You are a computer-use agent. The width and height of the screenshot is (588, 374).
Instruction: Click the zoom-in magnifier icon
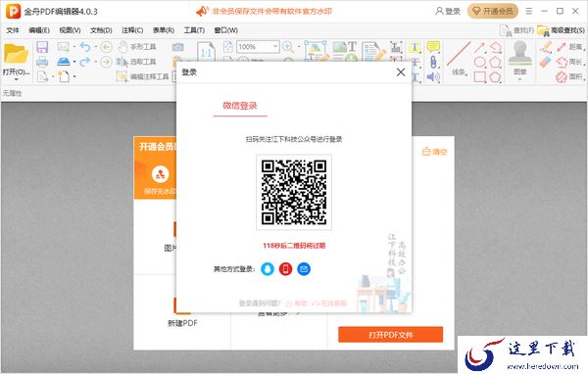click(288, 47)
